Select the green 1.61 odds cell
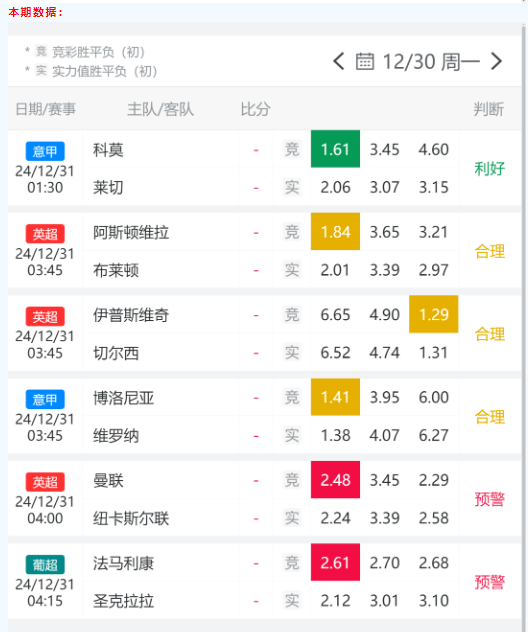Viewport: 528px width, 632px height. click(x=335, y=149)
